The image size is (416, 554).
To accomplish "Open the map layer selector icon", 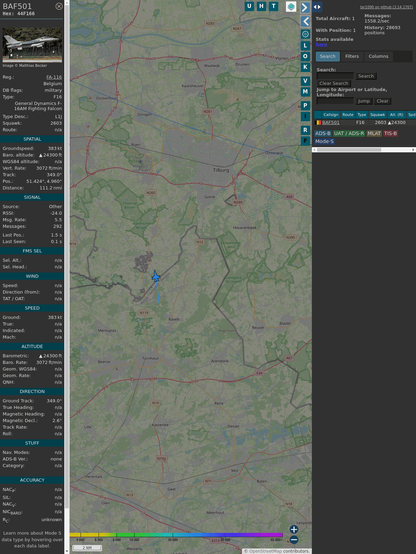I will 291,7.
